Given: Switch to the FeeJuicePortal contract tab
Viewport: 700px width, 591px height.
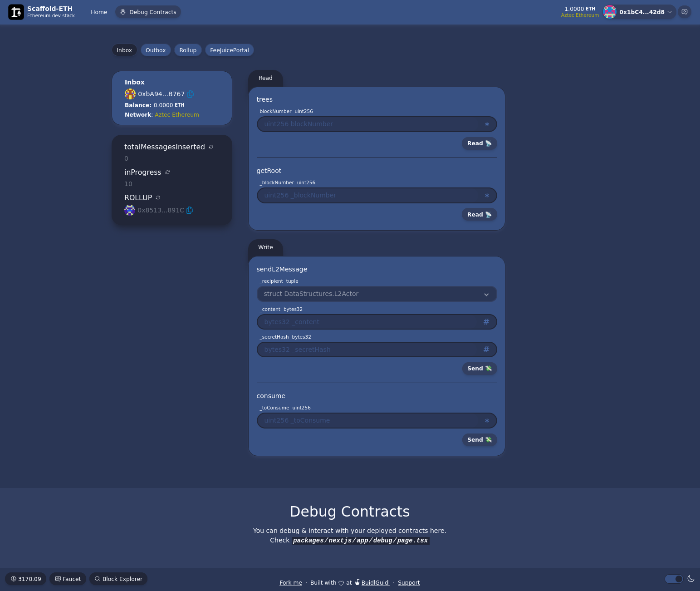Looking at the screenshot, I should pyautogui.click(x=230, y=50).
